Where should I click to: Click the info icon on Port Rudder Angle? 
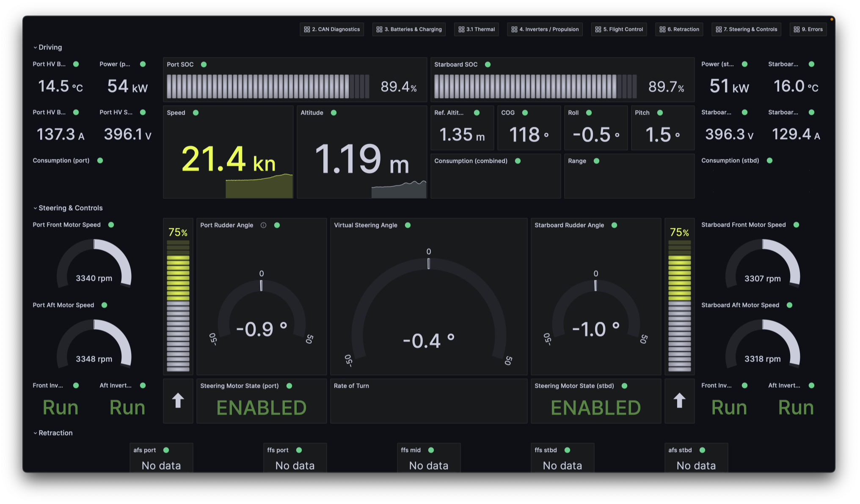pyautogui.click(x=263, y=225)
